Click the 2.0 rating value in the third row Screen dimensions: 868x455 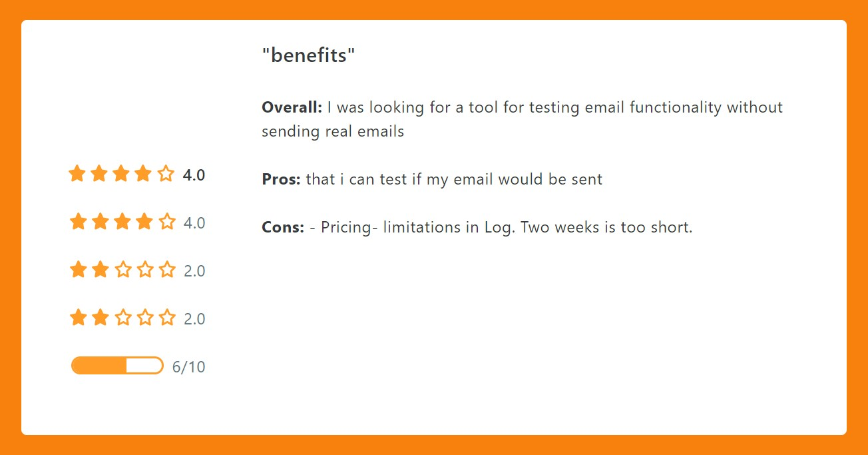[x=194, y=271]
